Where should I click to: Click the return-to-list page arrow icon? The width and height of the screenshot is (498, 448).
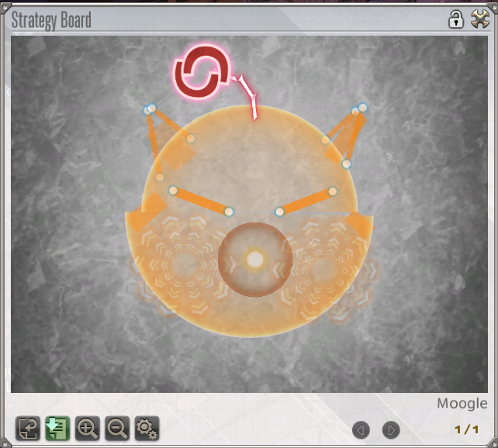28,429
